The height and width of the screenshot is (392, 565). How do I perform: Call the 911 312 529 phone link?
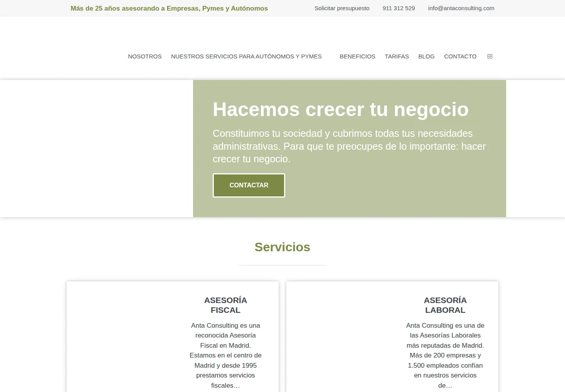(399, 8)
